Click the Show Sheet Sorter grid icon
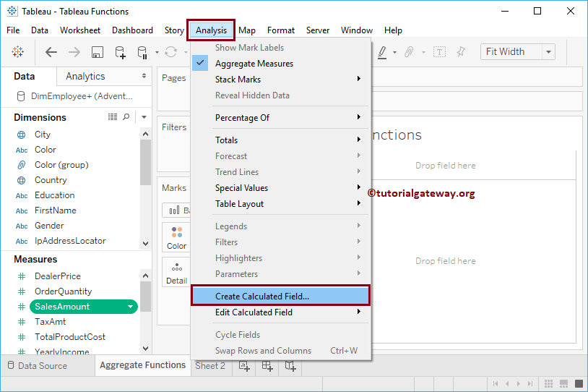The height and width of the screenshot is (392, 588). point(548,384)
